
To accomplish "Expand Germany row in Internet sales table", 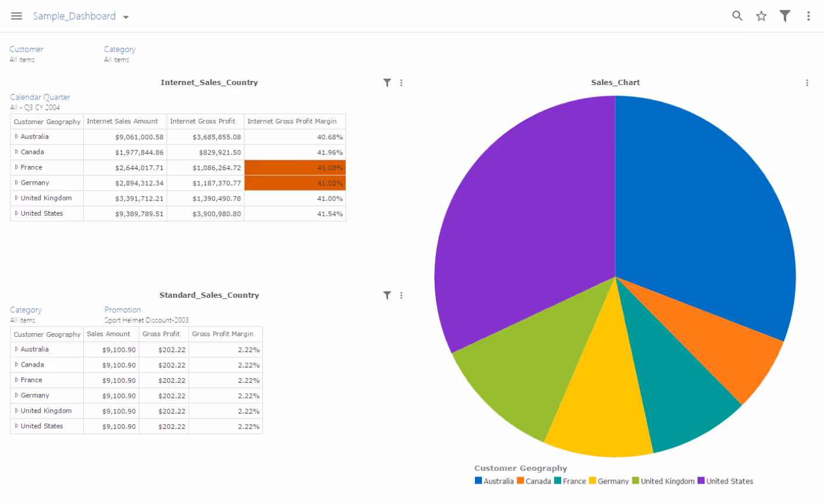I will [x=16, y=183].
